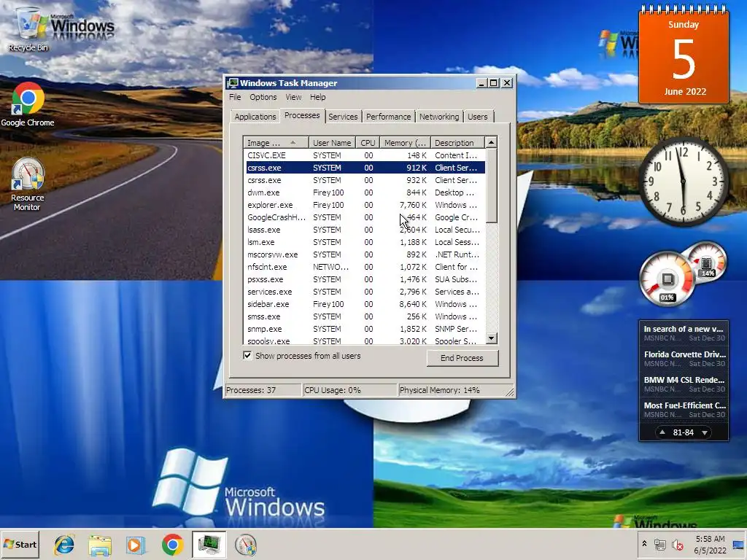Select the Processes tab
This screenshot has height=560, width=747.
[301, 116]
